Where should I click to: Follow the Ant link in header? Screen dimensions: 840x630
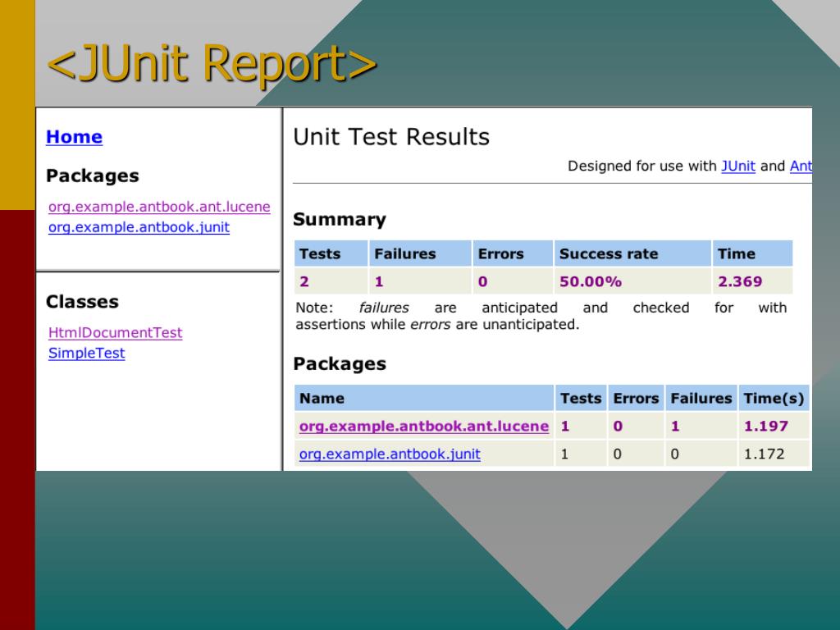pyautogui.click(x=801, y=166)
